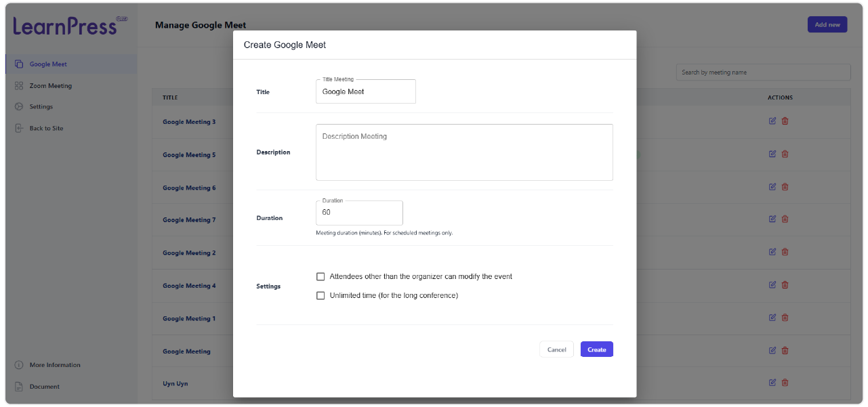Check Unlimited time for long conference
868x407 pixels.
point(321,296)
